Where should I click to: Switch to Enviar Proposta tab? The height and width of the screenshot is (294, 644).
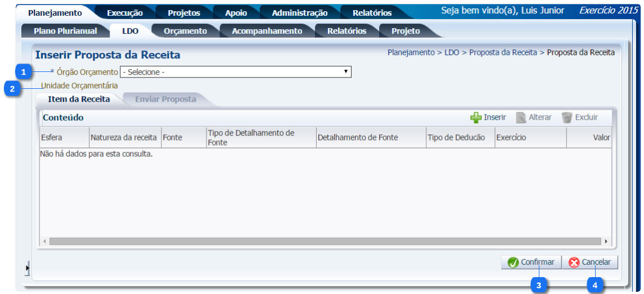coord(165,99)
